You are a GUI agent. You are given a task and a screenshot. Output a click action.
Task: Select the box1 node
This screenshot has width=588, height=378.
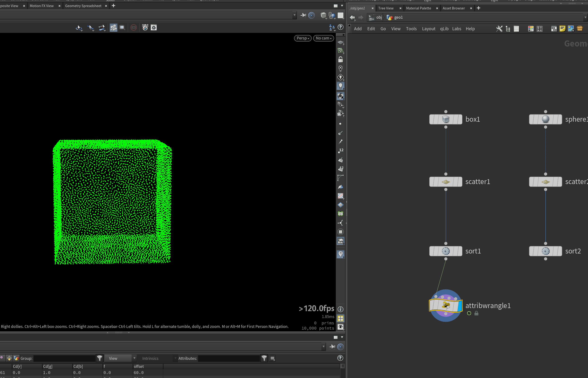445,119
